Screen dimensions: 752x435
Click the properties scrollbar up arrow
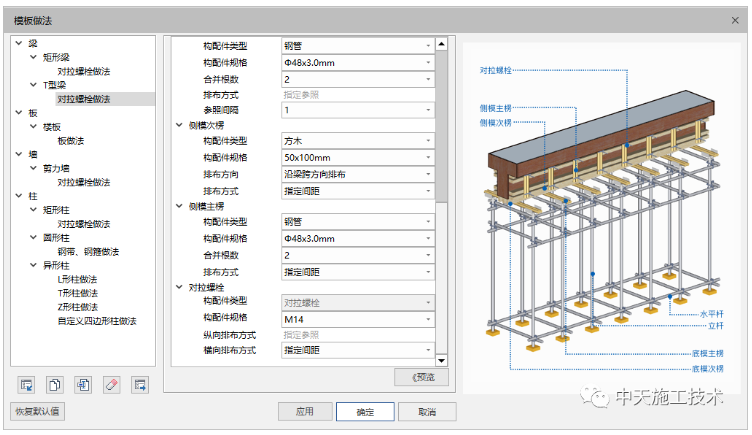tap(441, 44)
